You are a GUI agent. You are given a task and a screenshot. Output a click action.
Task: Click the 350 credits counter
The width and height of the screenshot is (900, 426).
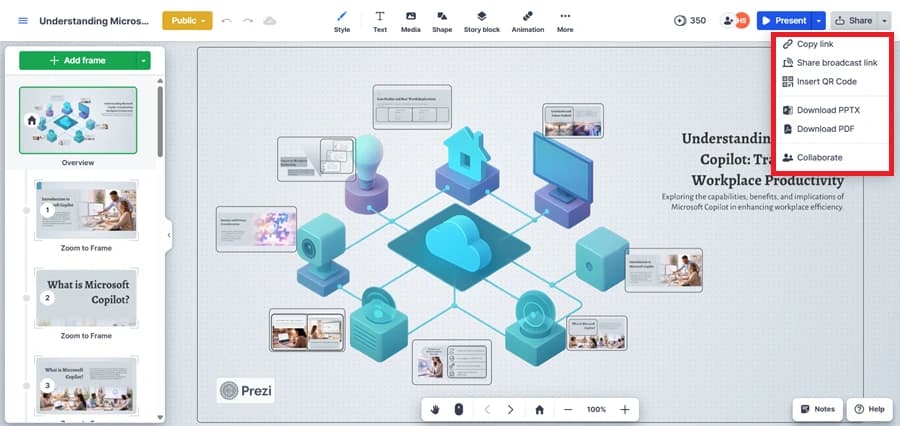click(690, 21)
